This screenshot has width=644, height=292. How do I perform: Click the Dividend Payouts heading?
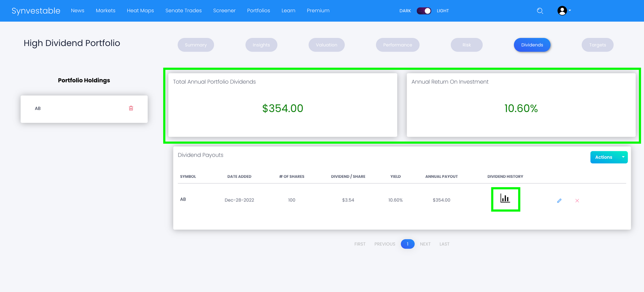201,155
